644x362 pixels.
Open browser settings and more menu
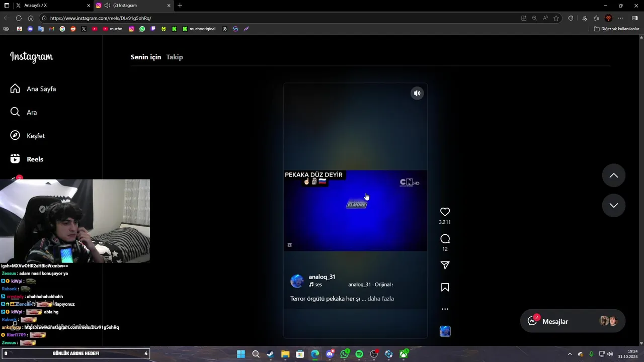tap(620, 18)
